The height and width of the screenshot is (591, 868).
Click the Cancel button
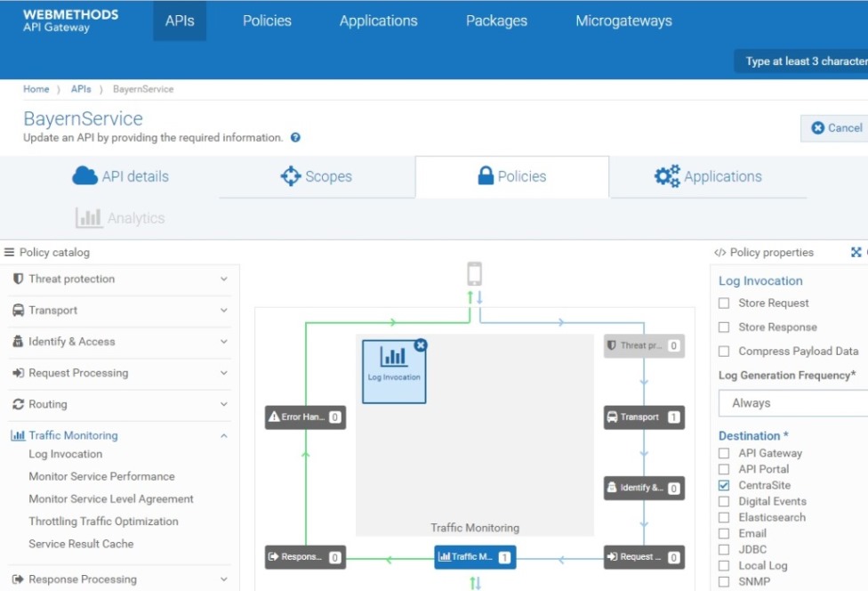pyautogui.click(x=836, y=128)
